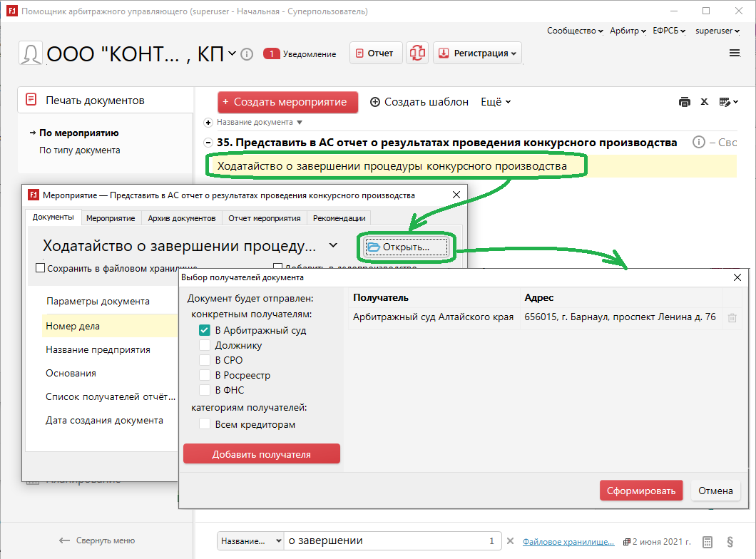Image resolution: width=756 pixels, height=559 pixels.
Task: Click the red sync icon beside Отчет
Action: pyautogui.click(x=417, y=53)
